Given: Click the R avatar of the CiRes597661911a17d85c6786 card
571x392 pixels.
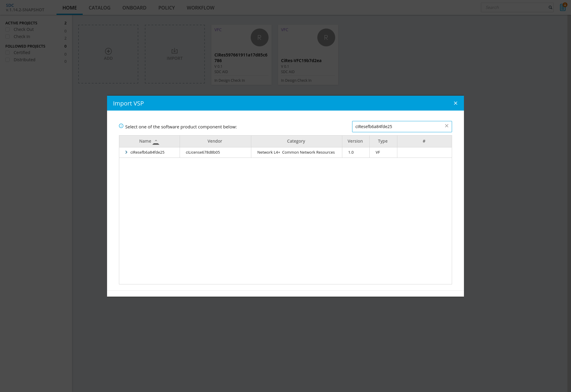Looking at the screenshot, I should [x=259, y=37].
